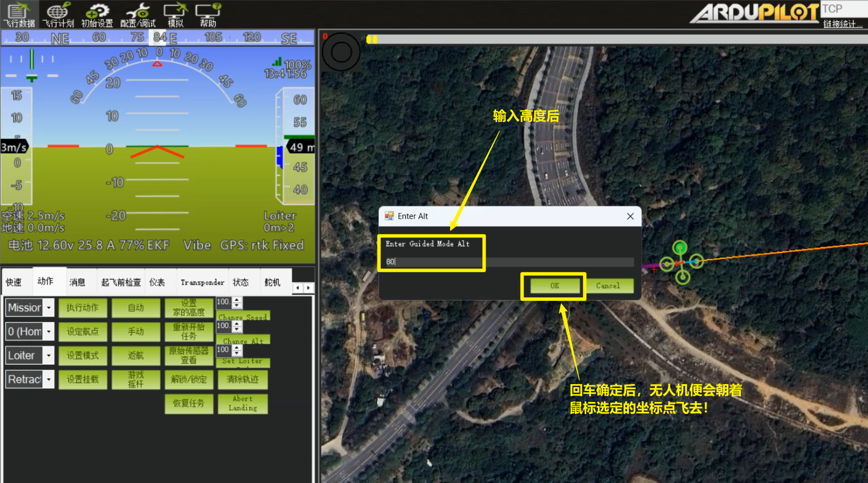The height and width of the screenshot is (483, 868).
Task: Confirm altitude with the OK button
Action: (x=554, y=286)
